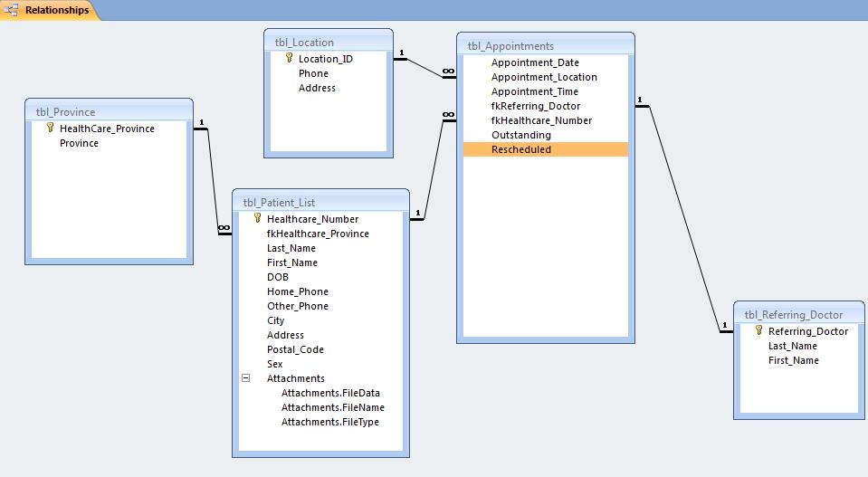The width and height of the screenshot is (868, 477).
Task: Select the fkHealthcare_Province field
Action: tap(320, 234)
